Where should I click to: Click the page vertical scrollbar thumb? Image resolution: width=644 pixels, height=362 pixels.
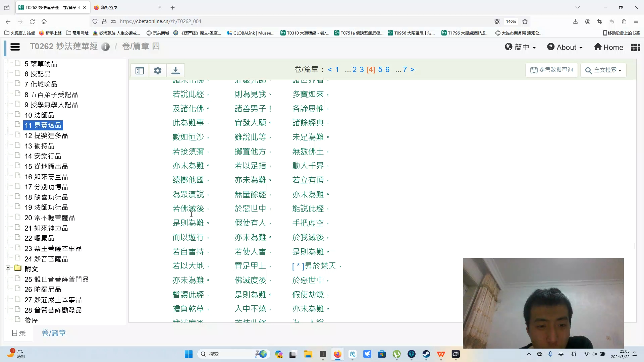coord(635,246)
